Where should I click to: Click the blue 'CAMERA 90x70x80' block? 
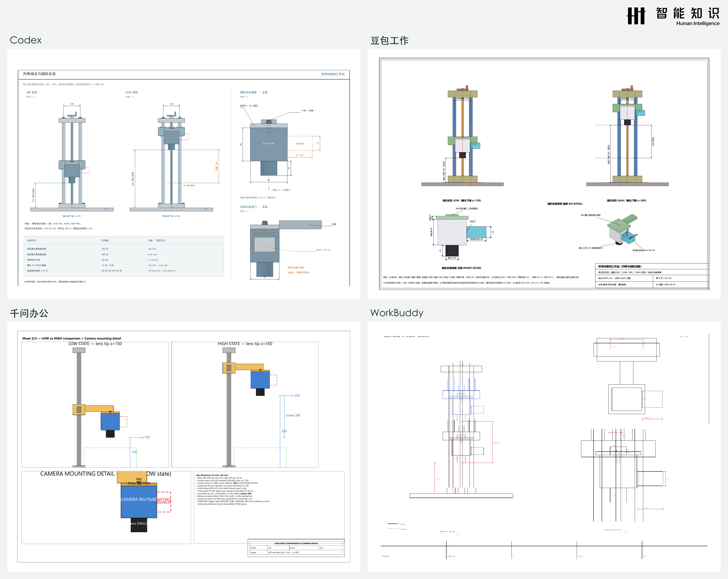139,502
